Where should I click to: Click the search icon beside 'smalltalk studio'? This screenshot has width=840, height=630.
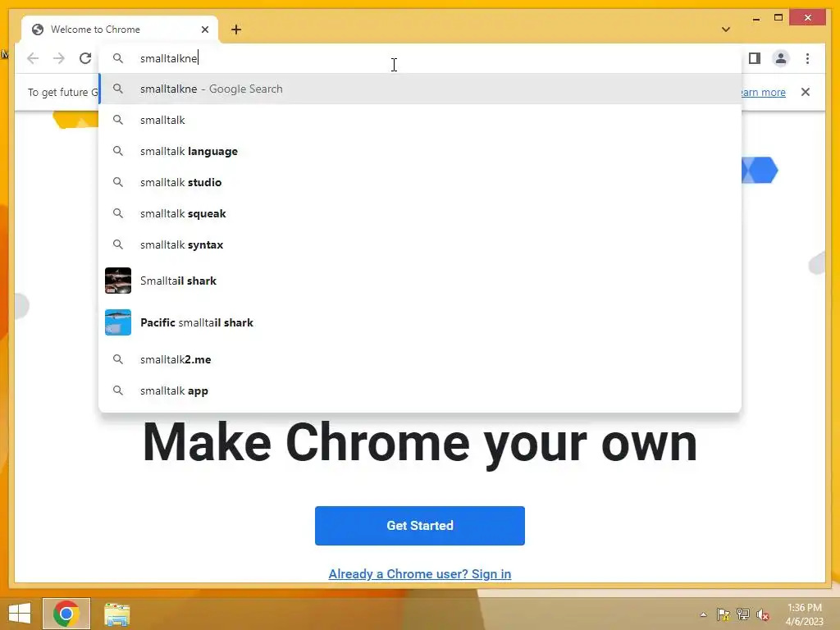tap(118, 182)
